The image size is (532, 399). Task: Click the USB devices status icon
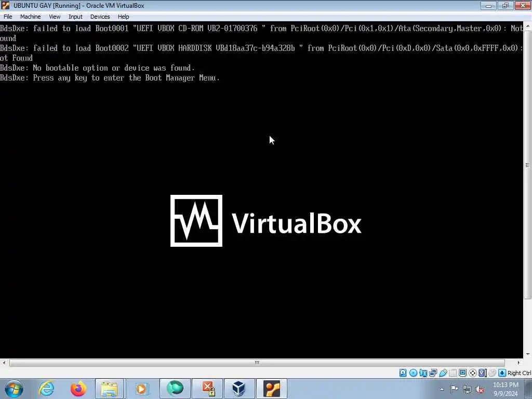click(443, 373)
